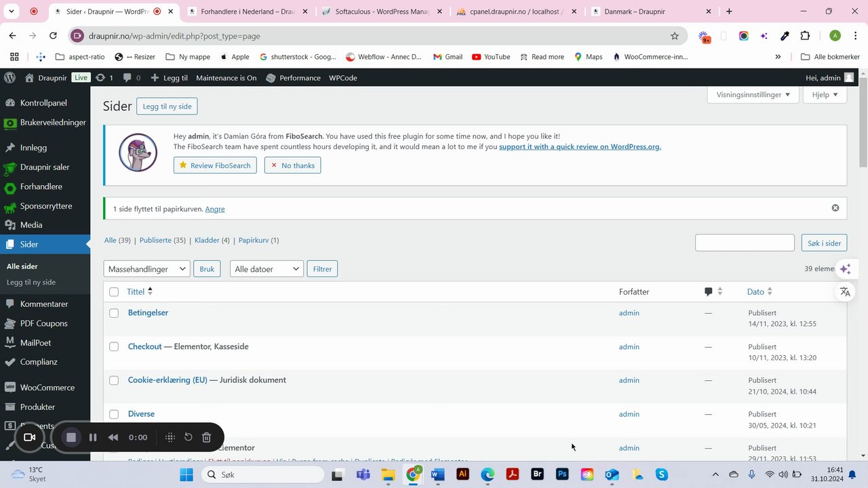Open updates icon showing 1 in admin bar

pos(104,78)
